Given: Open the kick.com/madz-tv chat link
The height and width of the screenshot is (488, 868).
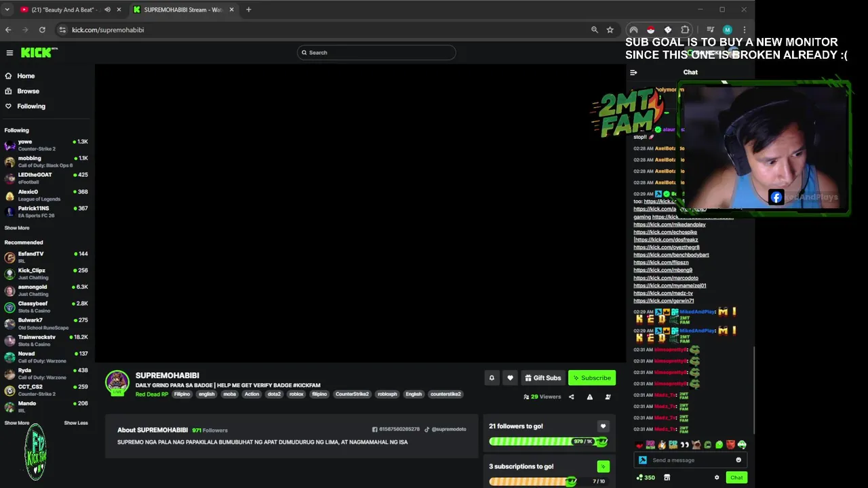Looking at the screenshot, I should [663, 293].
